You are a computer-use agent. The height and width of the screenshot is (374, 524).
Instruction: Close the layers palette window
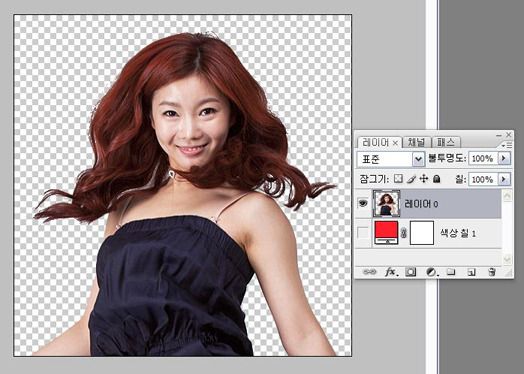click(x=509, y=135)
